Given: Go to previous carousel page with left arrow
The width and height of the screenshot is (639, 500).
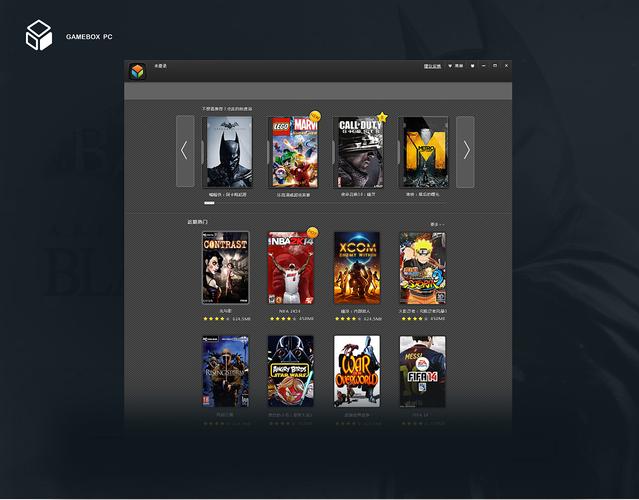Looking at the screenshot, I should (x=185, y=151).
